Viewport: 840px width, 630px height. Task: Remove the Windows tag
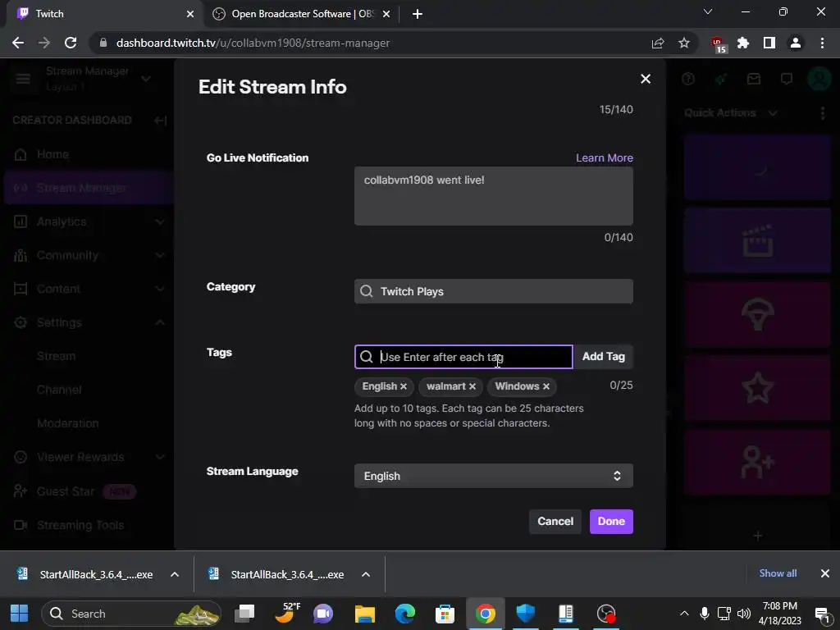pos(546,386)
